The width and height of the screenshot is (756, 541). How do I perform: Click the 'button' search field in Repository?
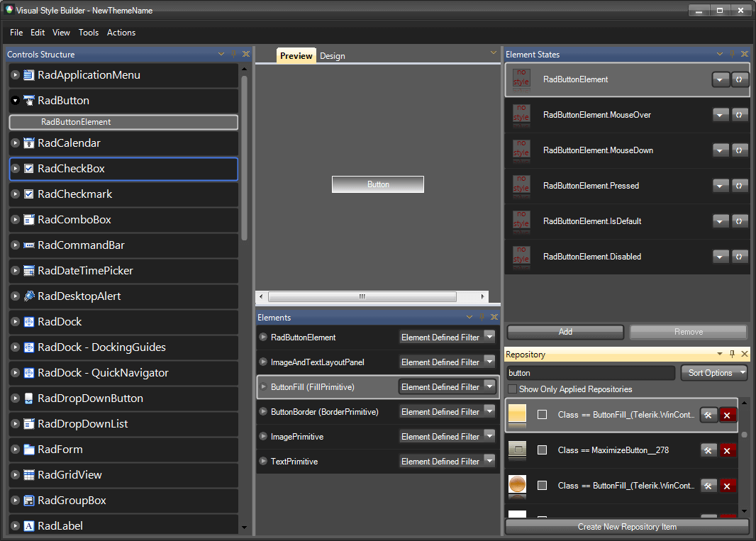click(x=590, y=372)
